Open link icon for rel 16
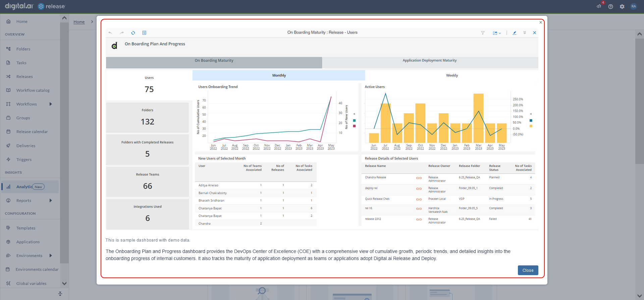This screenshot has width=644, height=300. tap(419, 209)
